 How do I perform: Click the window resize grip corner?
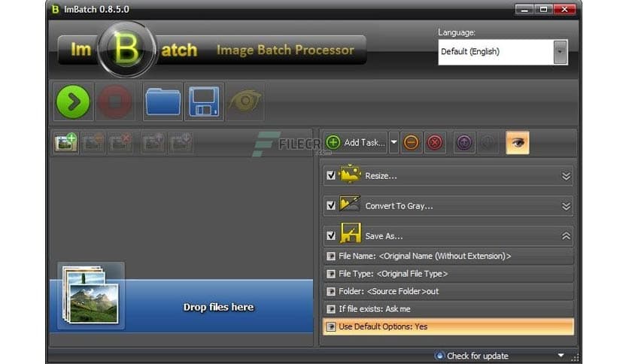click(576, 357)
